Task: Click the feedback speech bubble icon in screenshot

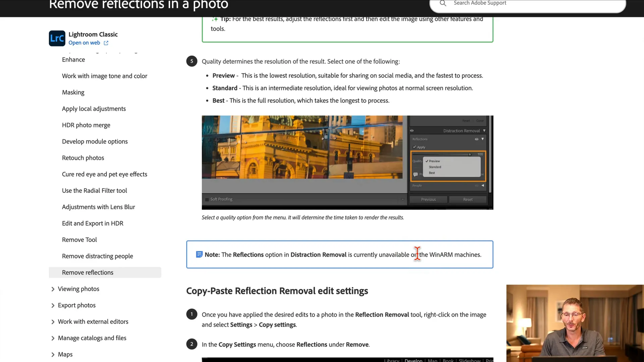Action: tap(416, 174)
